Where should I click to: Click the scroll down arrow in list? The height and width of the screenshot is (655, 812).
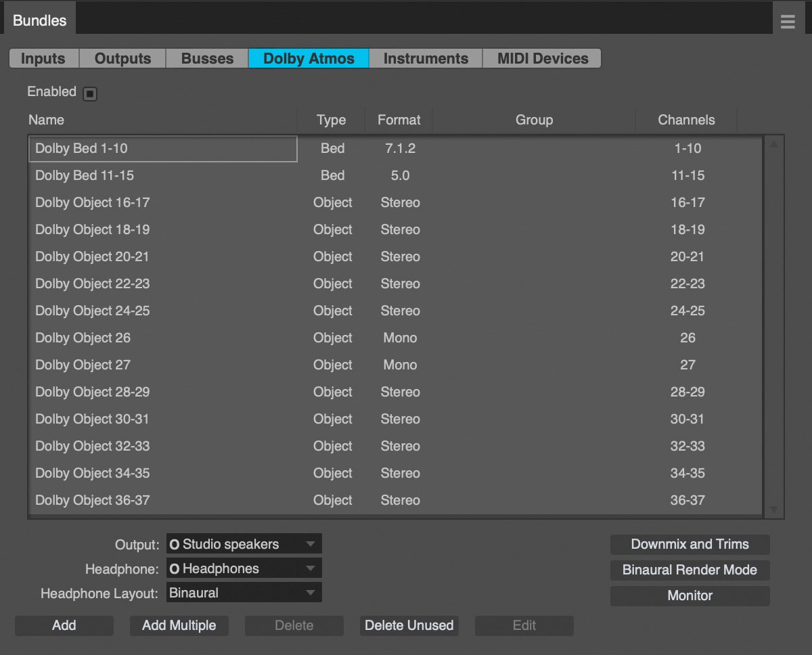[774, 510]
